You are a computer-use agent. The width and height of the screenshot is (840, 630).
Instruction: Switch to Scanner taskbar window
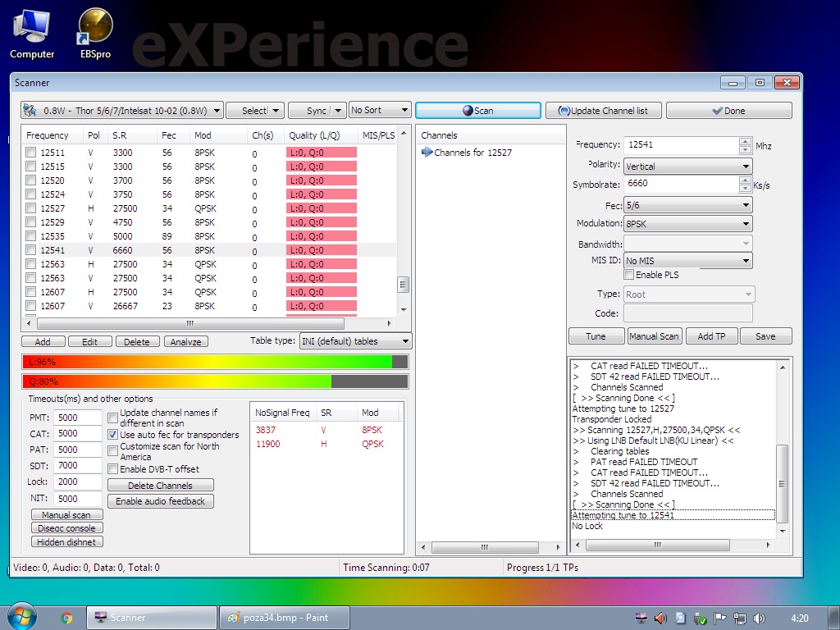pyautogui.click(x=152, y=618)
